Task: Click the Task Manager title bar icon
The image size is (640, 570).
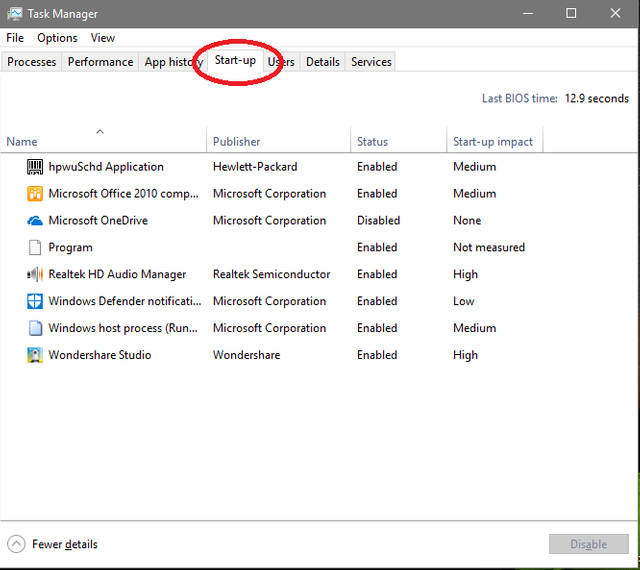Action: [15, 14]
